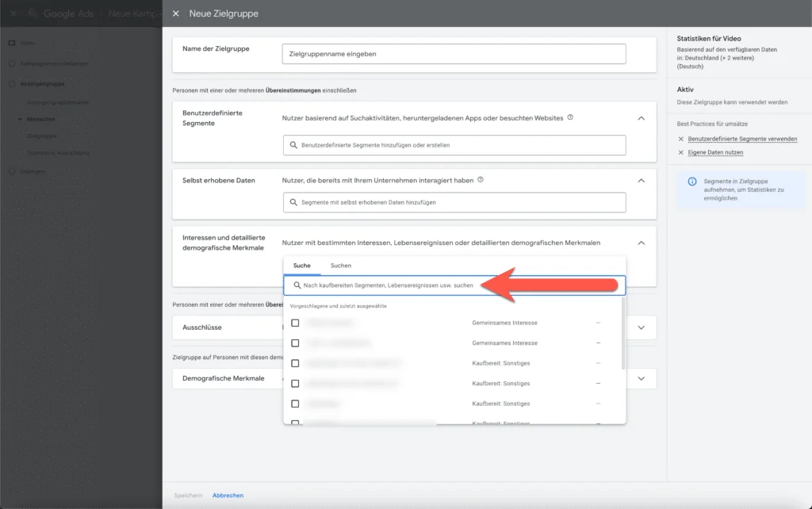Switch to the Suche tab
The height and width of the screenshot is (509, 812).
pos(302,266)
